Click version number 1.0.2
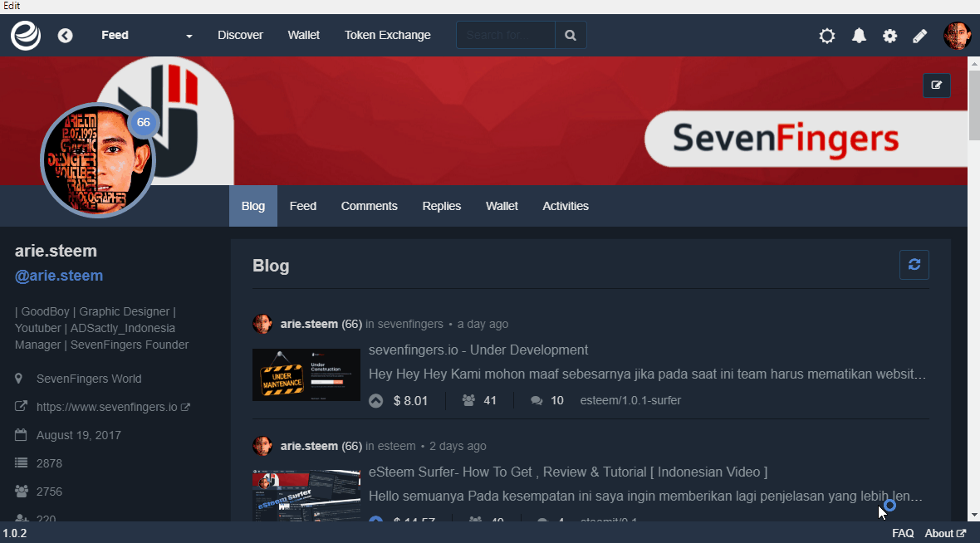The height and width of the screenshot is (543, 980). (15, 533)
